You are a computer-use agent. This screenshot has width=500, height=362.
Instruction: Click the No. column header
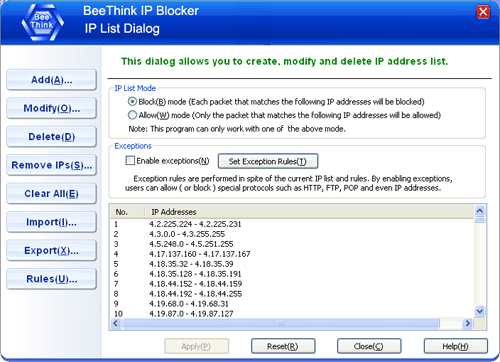tap(128, 212)
